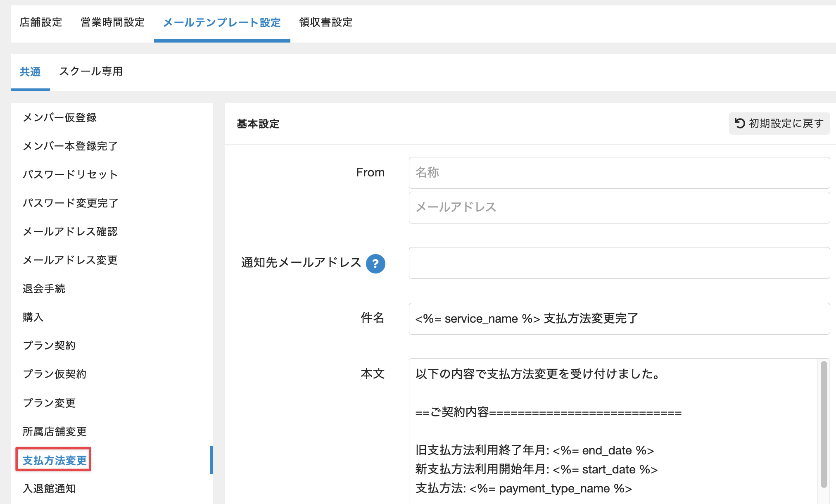Switch to 営業時間設定 tab
836x504 pixels.
pos(113,22)
